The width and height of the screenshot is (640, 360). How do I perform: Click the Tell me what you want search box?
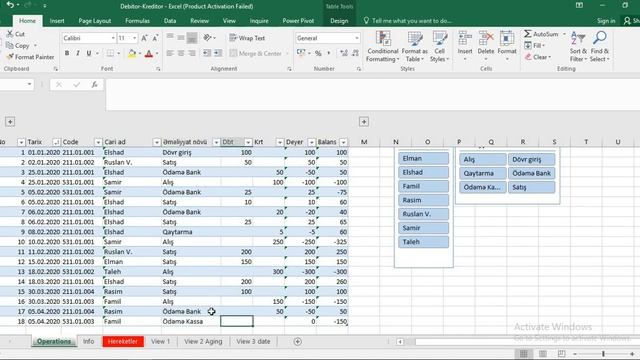407,21
